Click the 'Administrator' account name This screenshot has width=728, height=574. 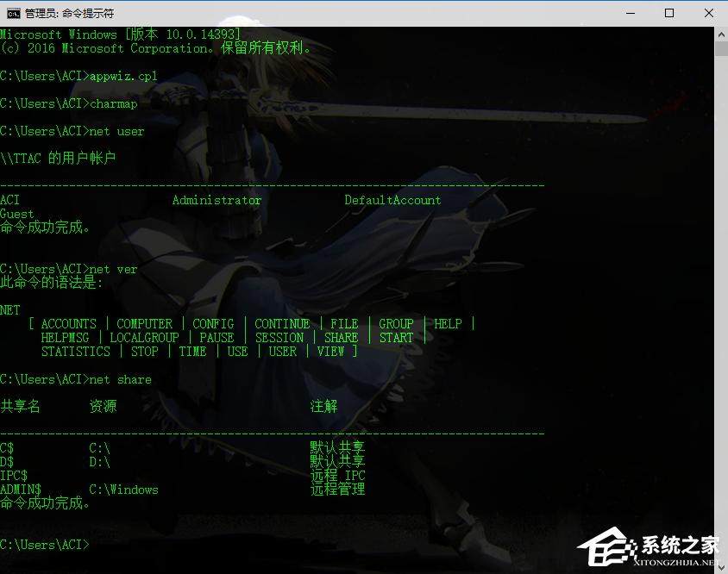tap(217, 200)
